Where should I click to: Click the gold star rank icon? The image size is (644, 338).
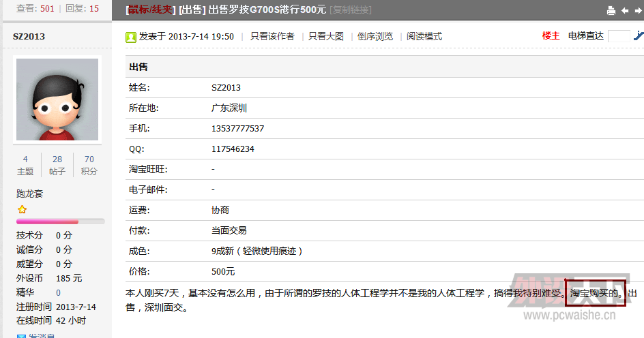point(23,210)
